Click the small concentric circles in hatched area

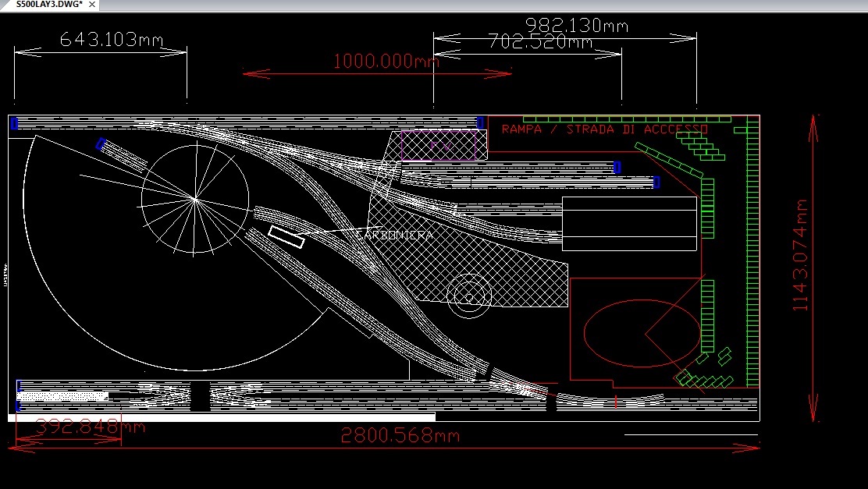click(x=468, y=294)
